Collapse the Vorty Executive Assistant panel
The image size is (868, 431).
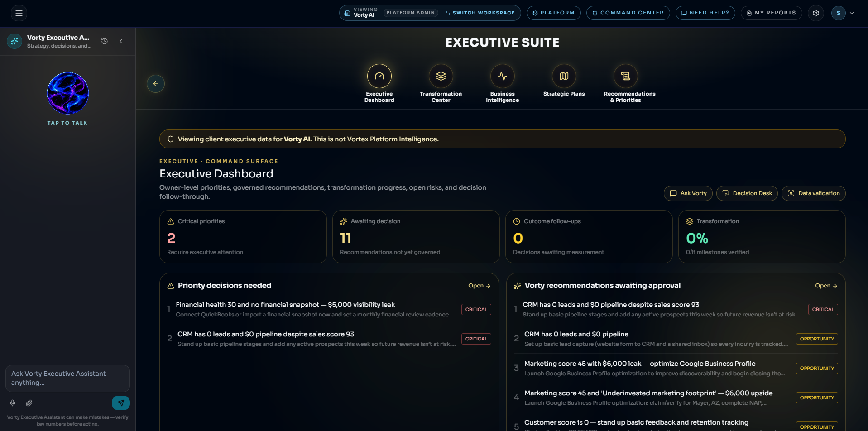point(121,41)
